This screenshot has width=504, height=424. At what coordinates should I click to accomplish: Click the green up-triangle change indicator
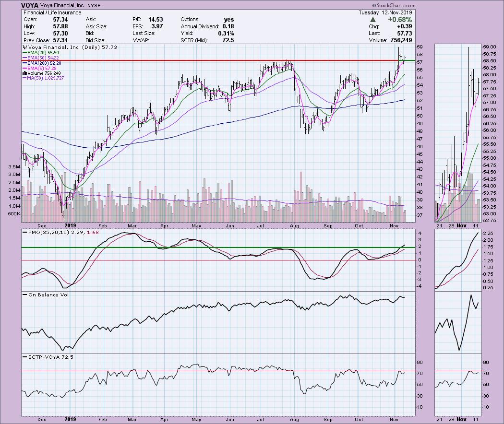(x=373, y=20)
